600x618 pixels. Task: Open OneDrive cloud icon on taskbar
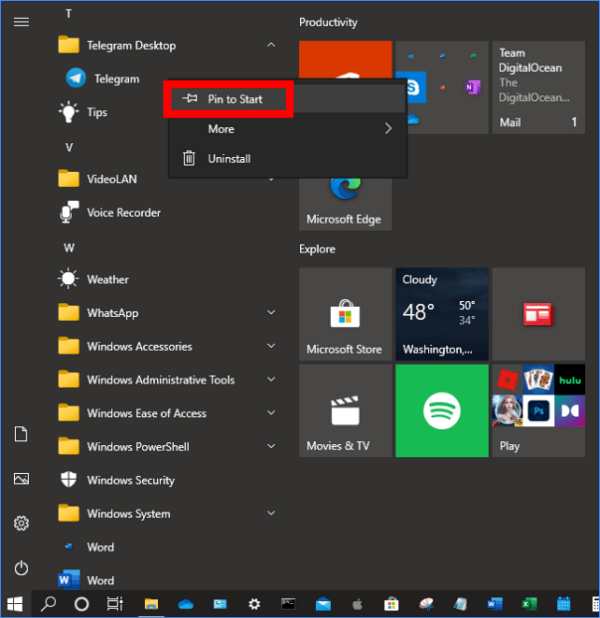click(186, 604)
